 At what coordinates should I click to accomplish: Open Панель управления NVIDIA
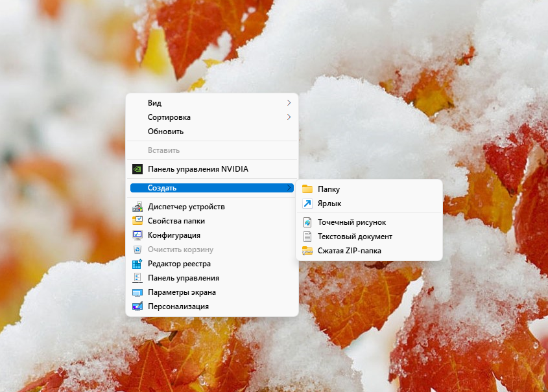(x=212, y=169)
